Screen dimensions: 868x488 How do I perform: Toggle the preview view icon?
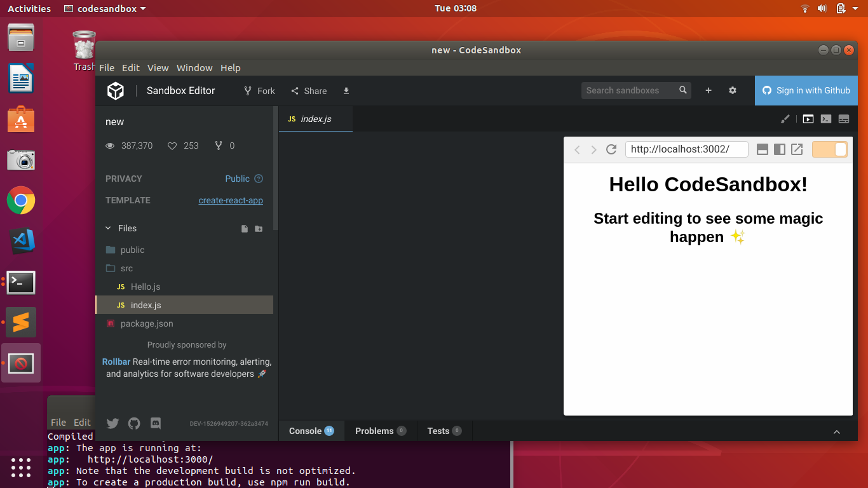808,119
